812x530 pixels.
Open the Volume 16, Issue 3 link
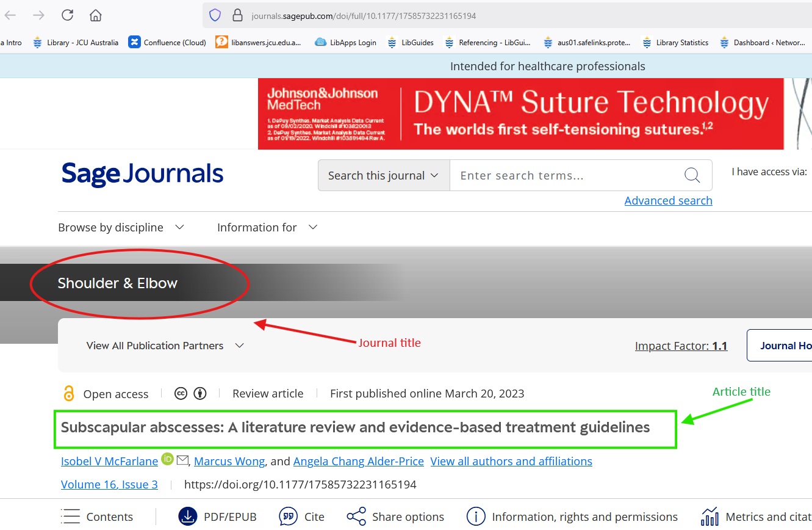[x=109, y=484]
